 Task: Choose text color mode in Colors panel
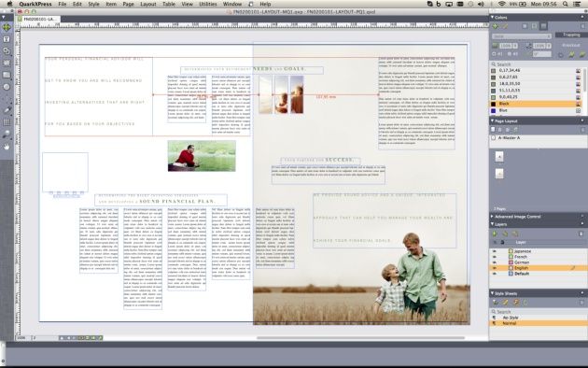pyautogui.click(x=534, y=26)
